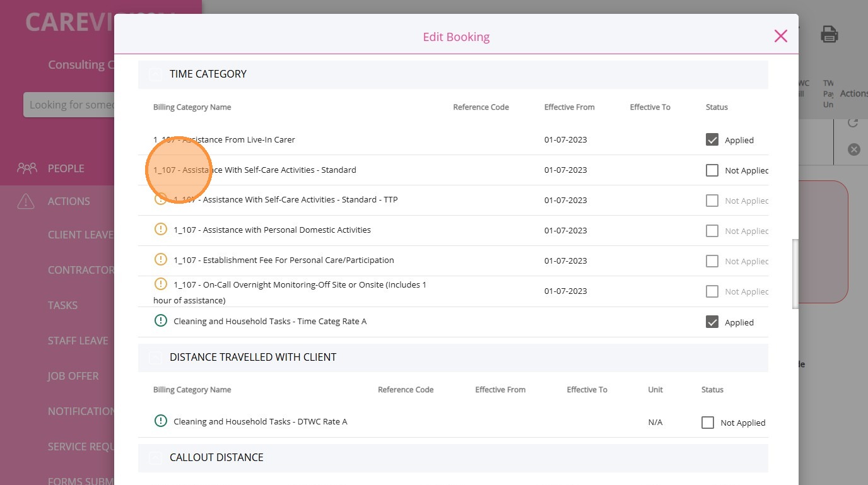Click the Actions warning triangle icon
This screenshot has width=868, height=485.
pyautogui.click(x=26, y=201)
